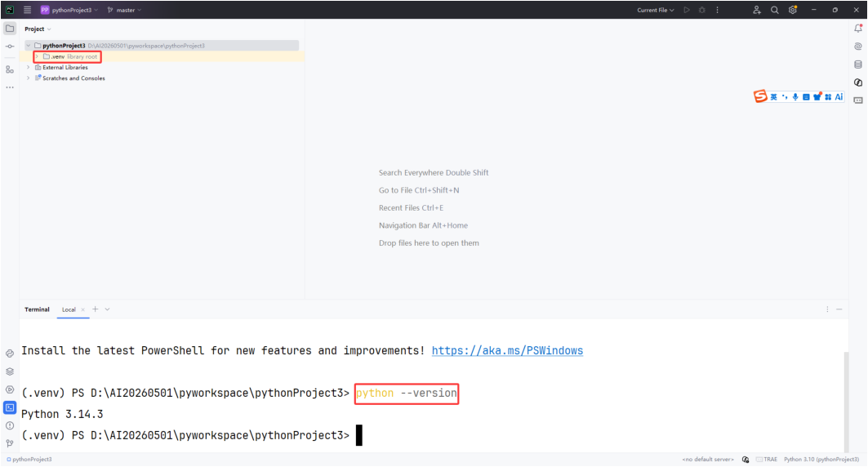Expand External Libraries node arrow
Viewport: 868px width, 467px height.
pos(29,68)
